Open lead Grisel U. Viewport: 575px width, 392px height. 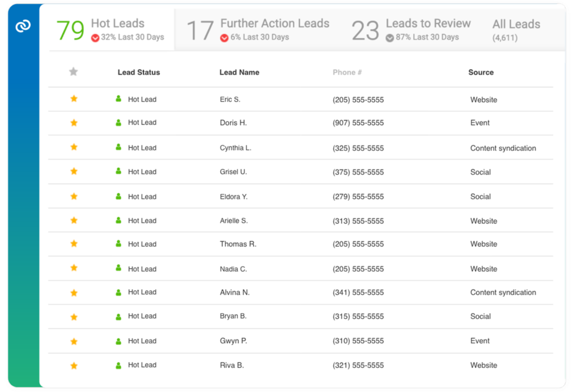pyautogui.click(x=233, y=172)
